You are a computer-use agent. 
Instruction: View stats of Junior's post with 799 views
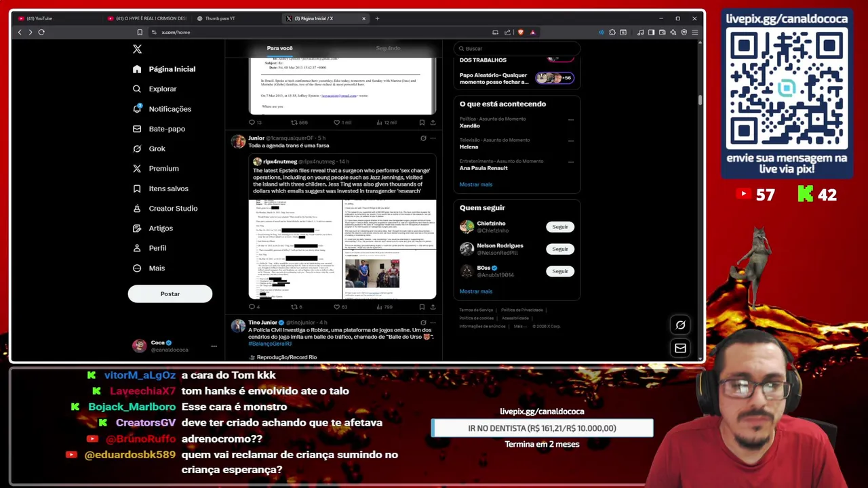[384, 307]
